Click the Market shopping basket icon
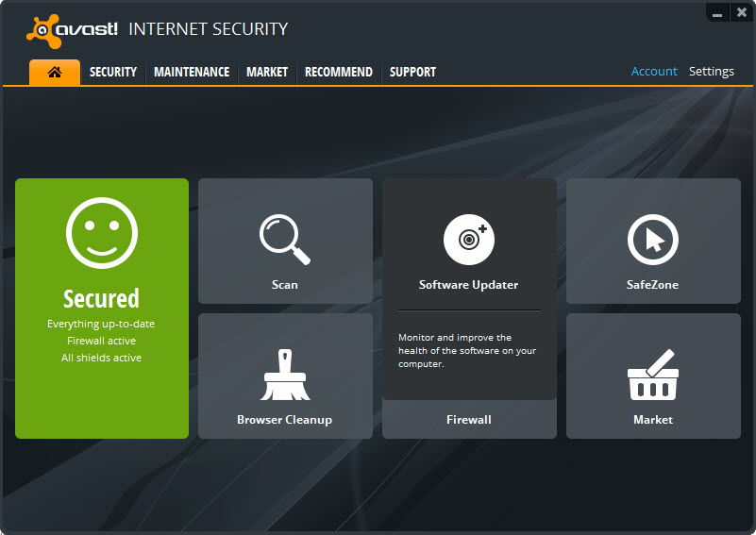This screenshot has width=756, height=535. pos(653,375)
